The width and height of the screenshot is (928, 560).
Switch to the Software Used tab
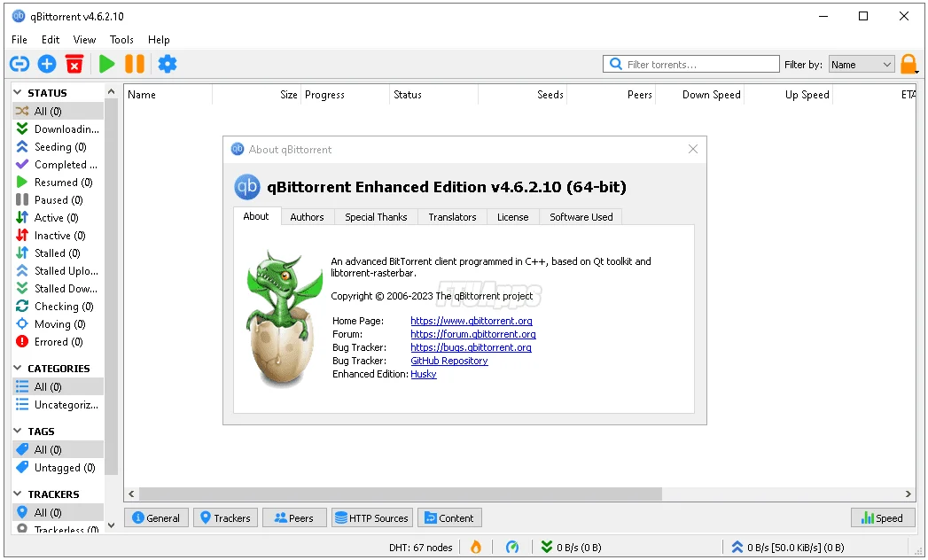pos(581,217)
